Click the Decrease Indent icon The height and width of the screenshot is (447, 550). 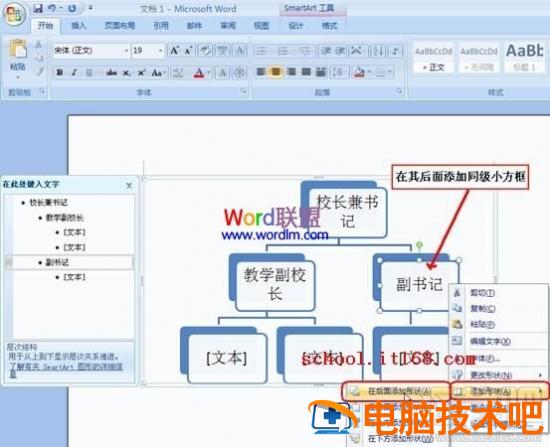326,51
